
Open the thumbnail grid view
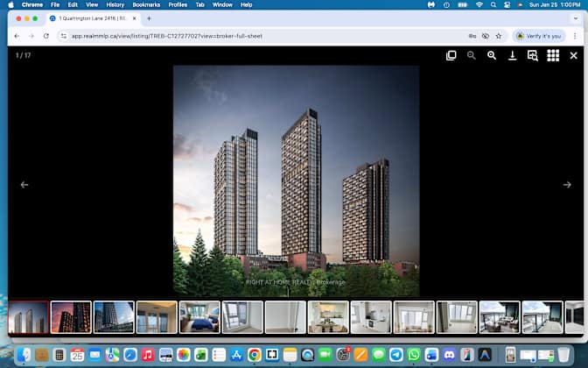[553, 55]
